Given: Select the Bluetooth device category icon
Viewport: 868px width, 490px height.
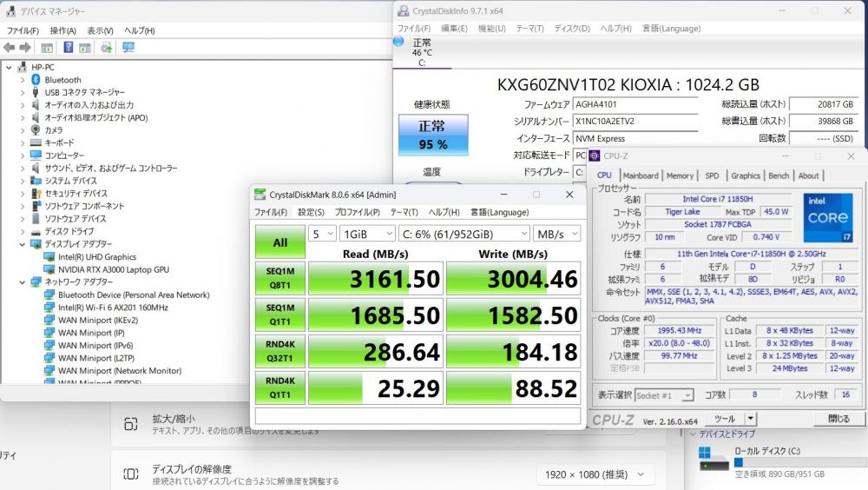Looking at the screenshot, I should point(36,80).
